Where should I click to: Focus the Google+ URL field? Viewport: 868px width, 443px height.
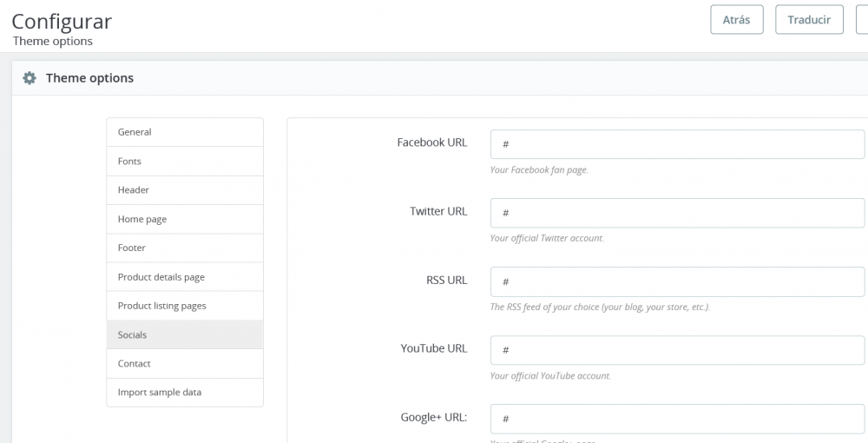[x=677, y=419]
